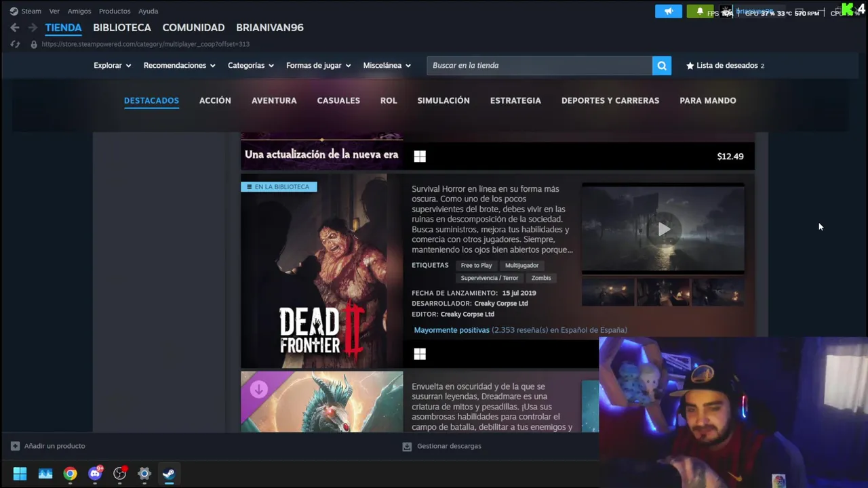Image resolution: width=868 pixels, height=488 pixels.
Task: Focus the Buscar en la tienda field
Action: tap(539, 66)
